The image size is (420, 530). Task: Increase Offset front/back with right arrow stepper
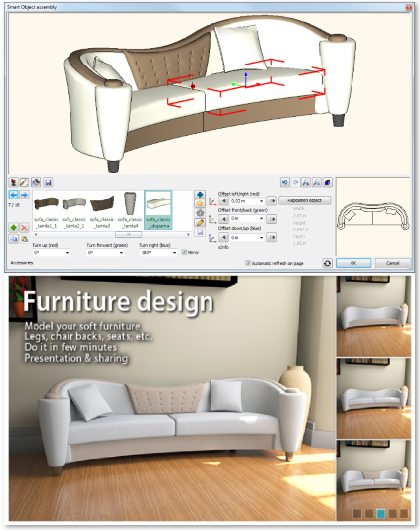click(272, 219)
